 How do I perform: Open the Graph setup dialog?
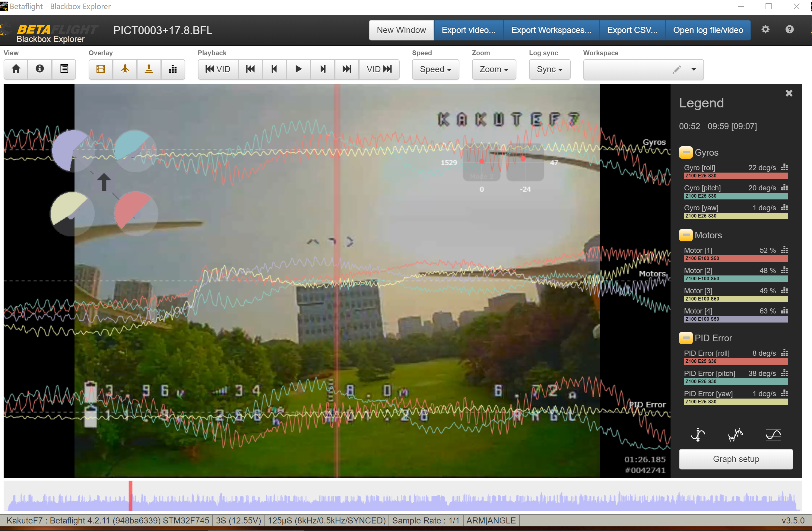(736, 459)
